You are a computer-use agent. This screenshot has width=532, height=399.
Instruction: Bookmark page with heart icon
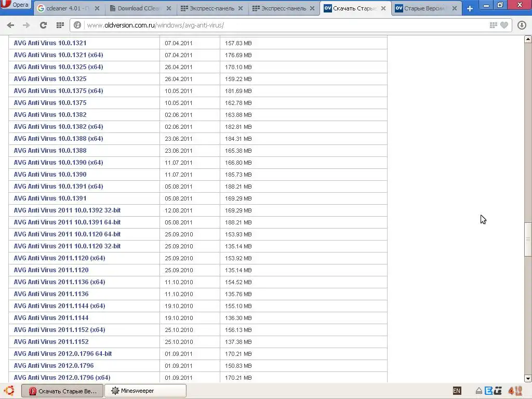[x=504, y=25]
